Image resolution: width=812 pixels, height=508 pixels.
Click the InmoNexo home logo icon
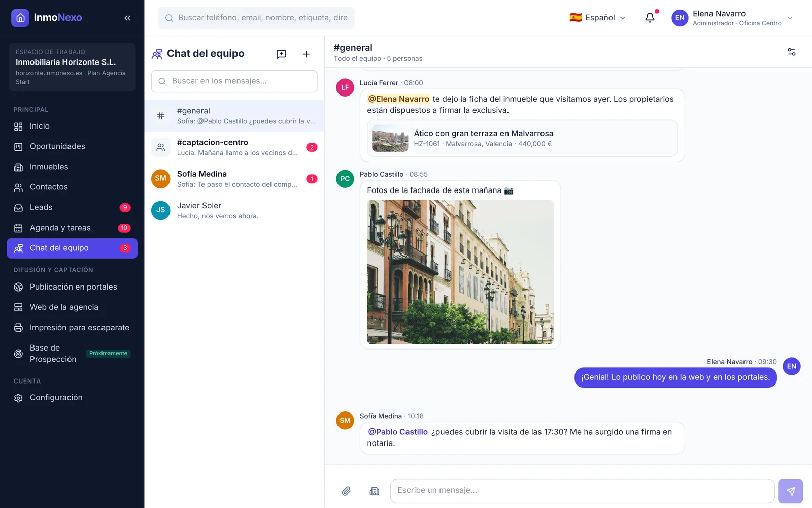pyautogui.click(x=20, y=18)
